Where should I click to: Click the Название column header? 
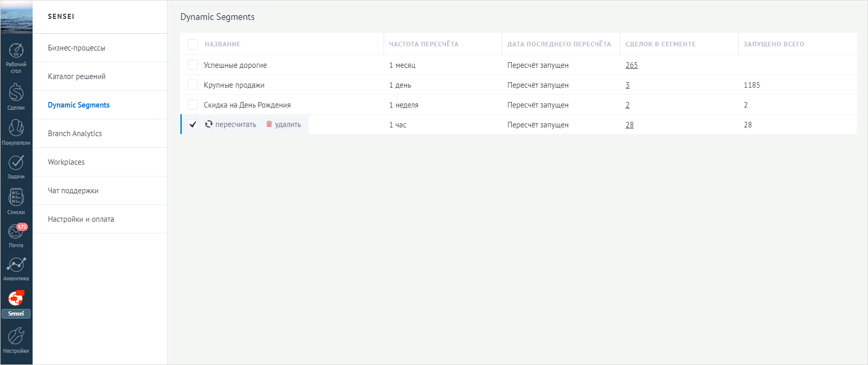223,44
